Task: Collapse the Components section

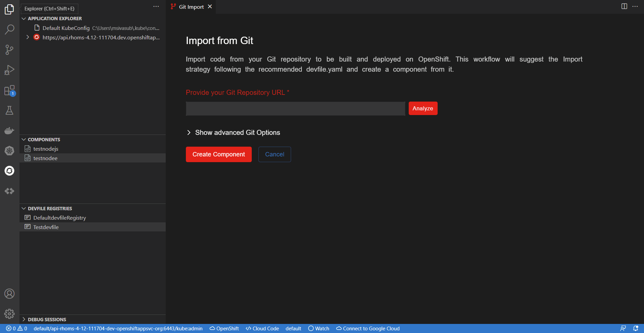Action: (x=24, y=140)
